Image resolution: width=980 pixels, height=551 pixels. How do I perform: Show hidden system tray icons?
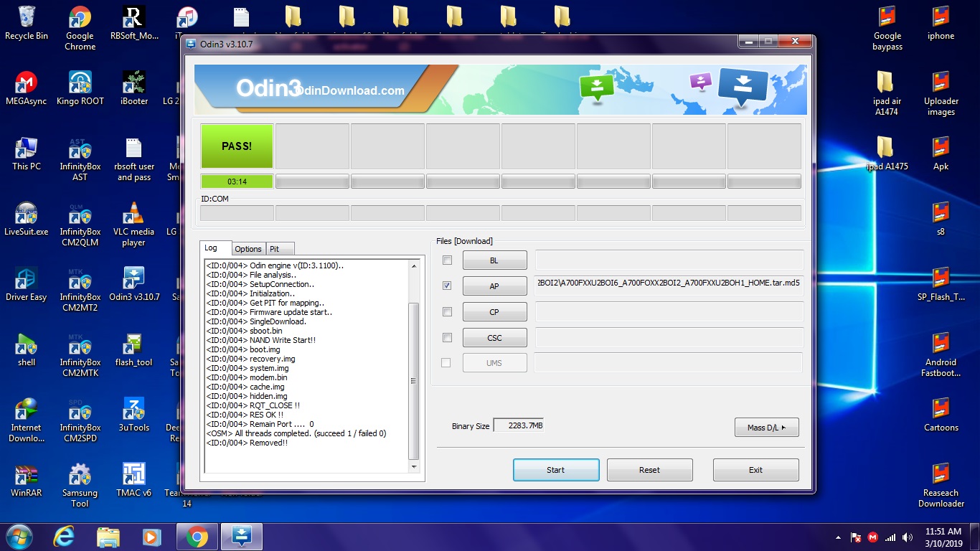pyautogui.click(x=838, y=537)
